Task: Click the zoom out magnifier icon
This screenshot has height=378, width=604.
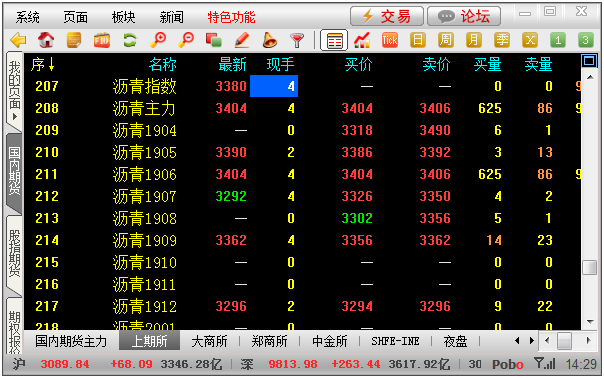Action: [186, 40]
